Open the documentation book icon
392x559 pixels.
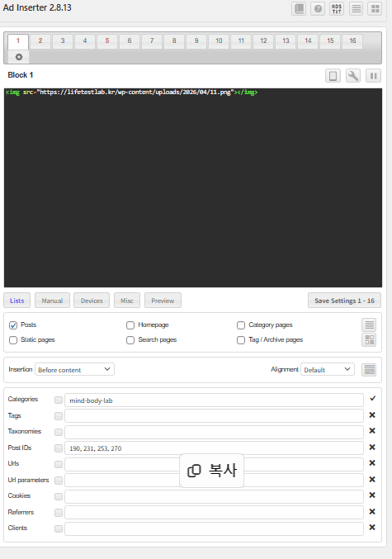pyautogui.click(x=299, y=8)
